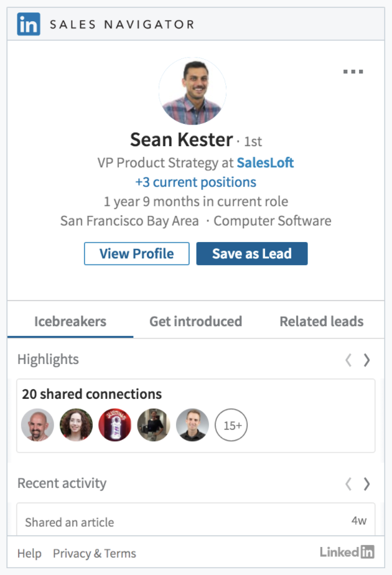Advance Recent activity with the right chevron

[366, 484]
